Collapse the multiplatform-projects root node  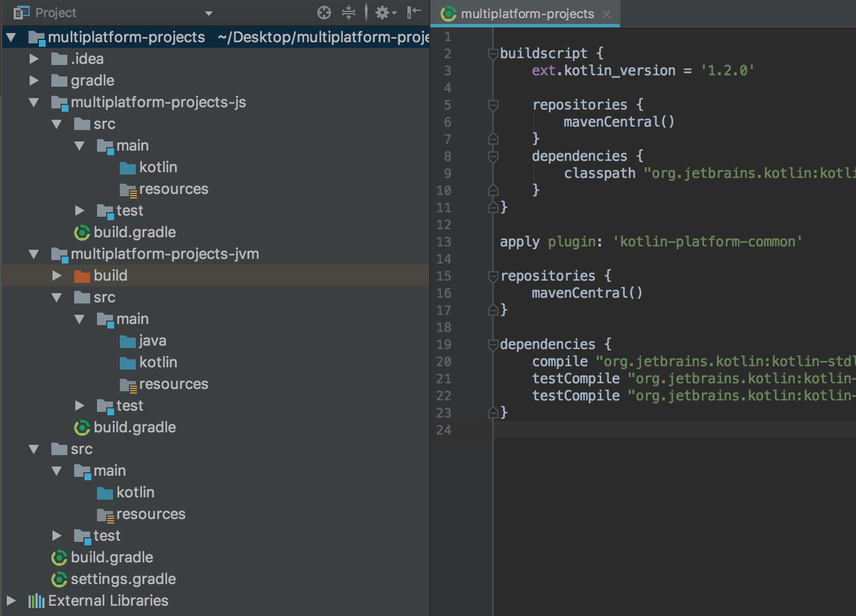(11, 38)
